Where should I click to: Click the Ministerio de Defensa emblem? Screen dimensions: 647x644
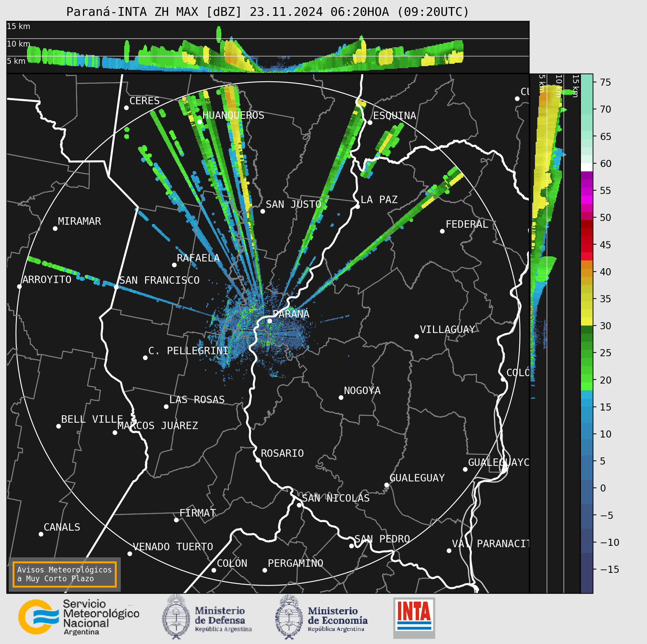coord(176,617)
